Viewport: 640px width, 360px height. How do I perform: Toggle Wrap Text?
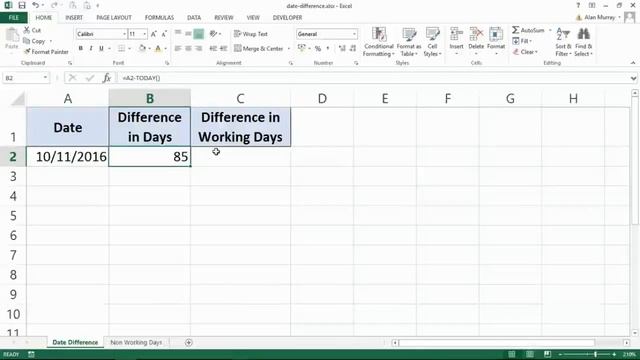[251, 34]
